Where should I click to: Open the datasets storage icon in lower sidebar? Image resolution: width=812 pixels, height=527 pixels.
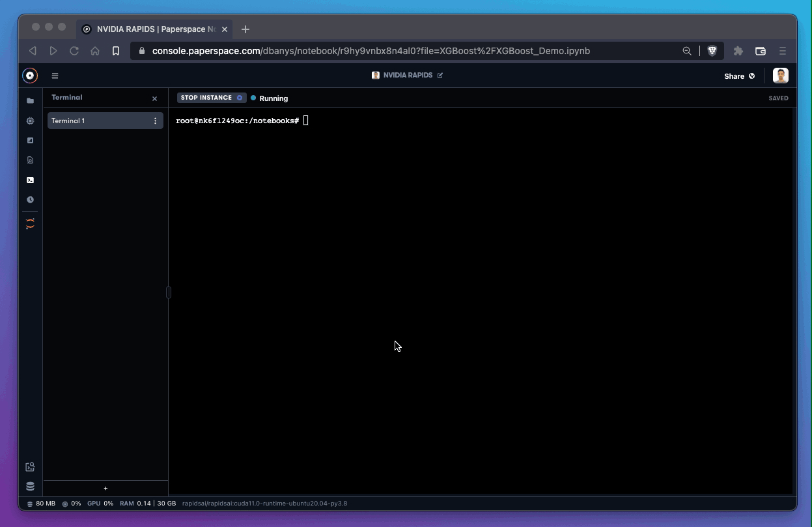[30, 487]
